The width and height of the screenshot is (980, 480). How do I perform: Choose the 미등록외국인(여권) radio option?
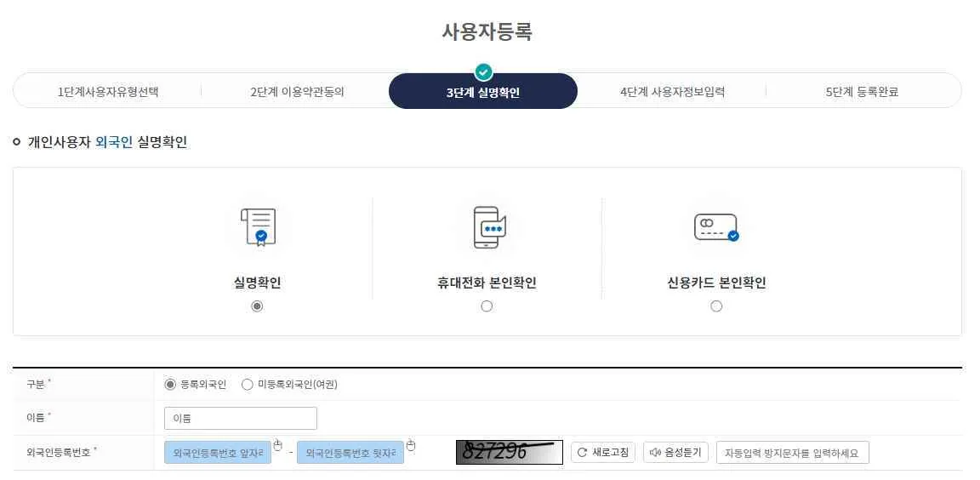click(x=248, y=385)
